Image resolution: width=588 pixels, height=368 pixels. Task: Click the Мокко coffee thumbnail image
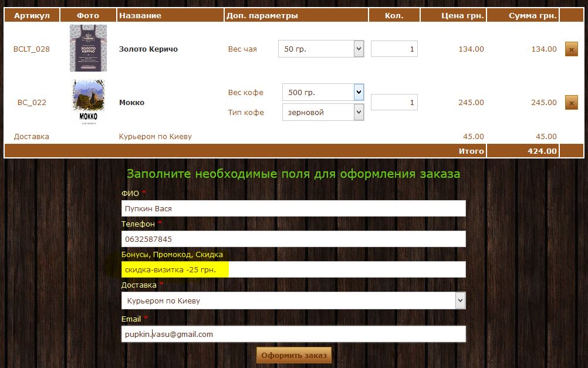click(x=88, y=102)
